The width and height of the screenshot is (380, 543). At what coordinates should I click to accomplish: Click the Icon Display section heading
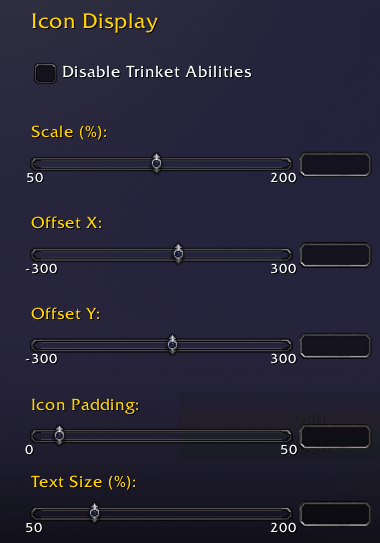coord(95,22)
